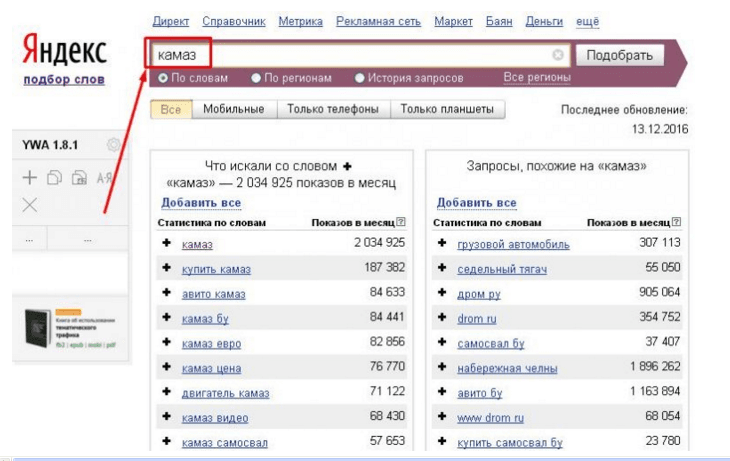This screenshot has height=461, width=730.
Task: Select the «По регионам» radio button
Action: click(256, 78)
